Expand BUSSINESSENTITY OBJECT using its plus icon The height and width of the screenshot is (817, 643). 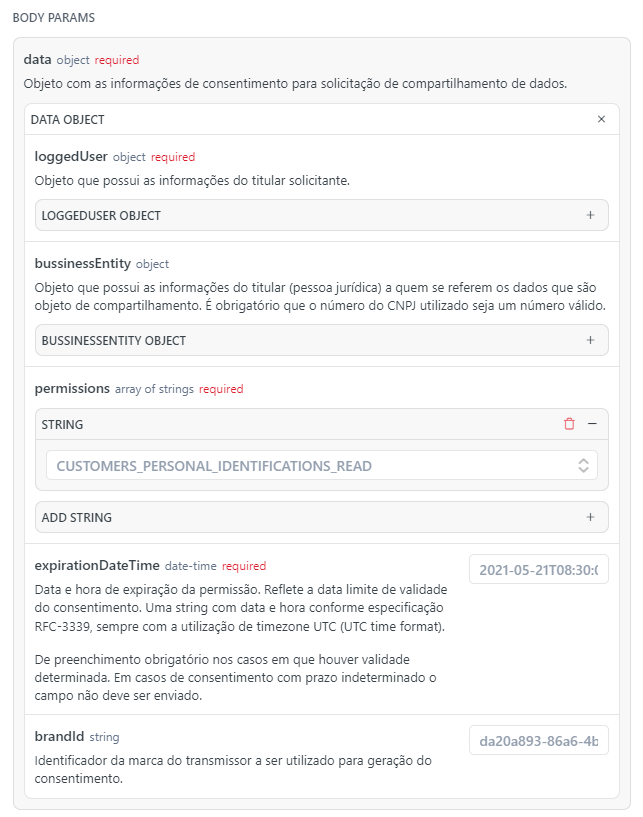(590, 340)
